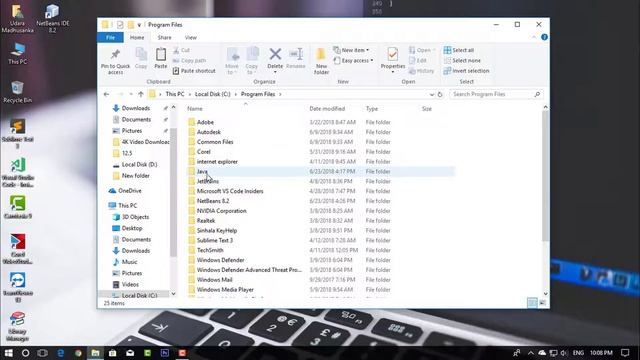This screenshot has height=360, width=640.
Task: Switch to details view layout icon
Action: 532,302
